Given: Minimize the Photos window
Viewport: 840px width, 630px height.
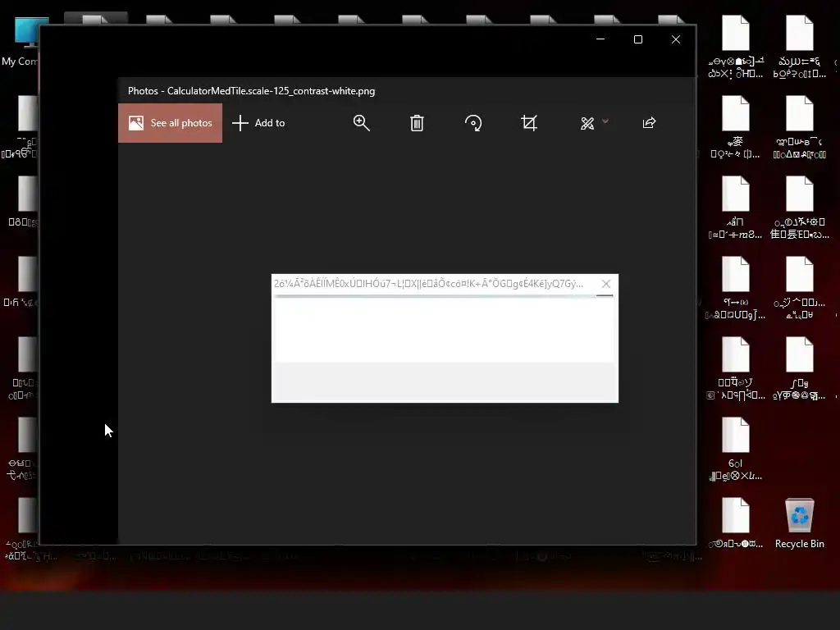Looking at the screenshot, I should 600,39.
